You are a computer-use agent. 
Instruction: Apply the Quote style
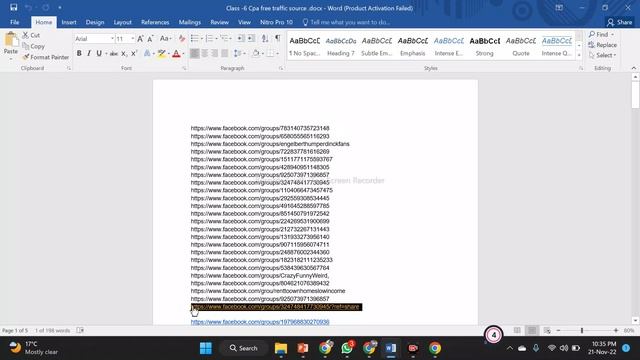521,46
